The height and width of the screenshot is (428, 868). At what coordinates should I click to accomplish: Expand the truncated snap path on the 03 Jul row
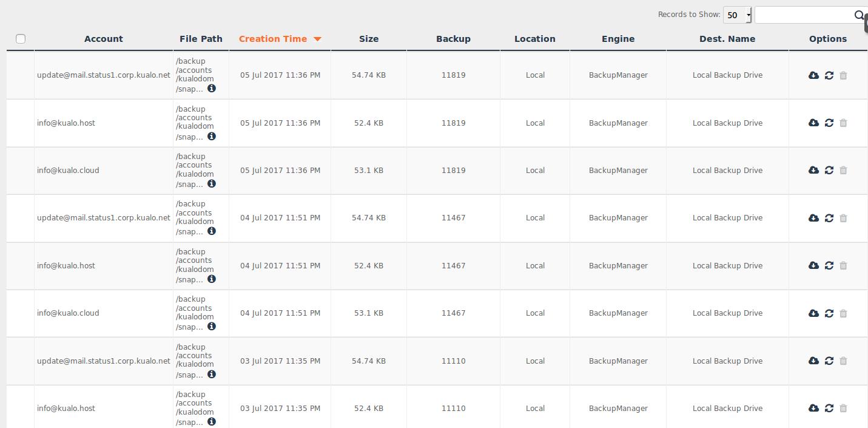coord(212,374)
